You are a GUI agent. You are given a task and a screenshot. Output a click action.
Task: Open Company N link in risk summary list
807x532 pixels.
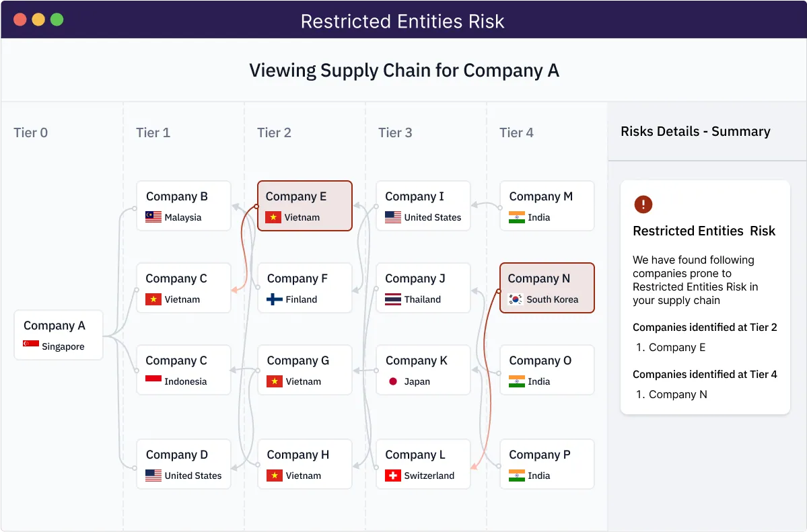coord(678,395)
